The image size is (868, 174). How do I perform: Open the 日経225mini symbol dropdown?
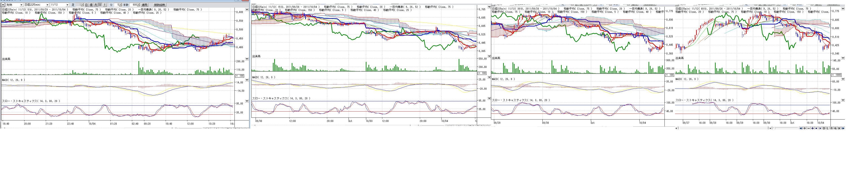pos(47,5)
